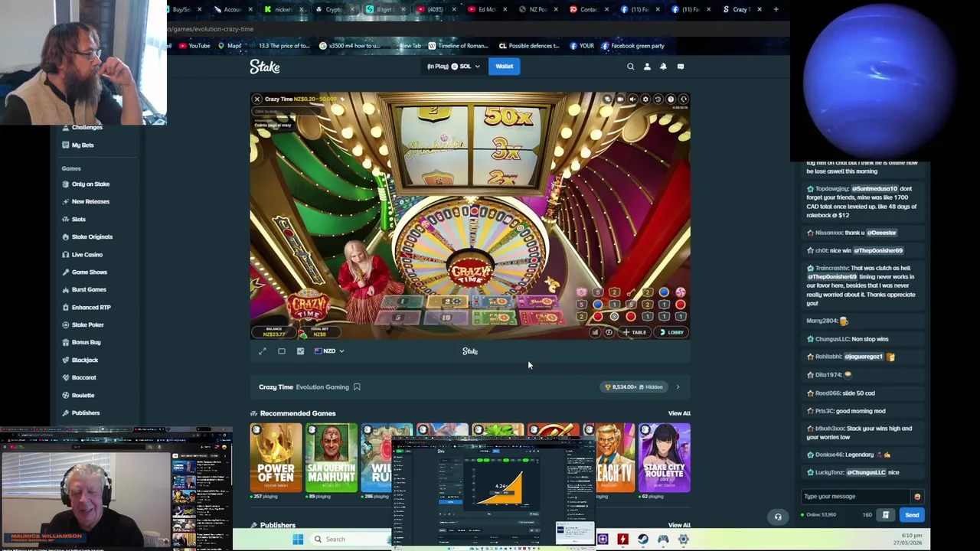Open the NZD currency dropdown

tap(329, 351)
